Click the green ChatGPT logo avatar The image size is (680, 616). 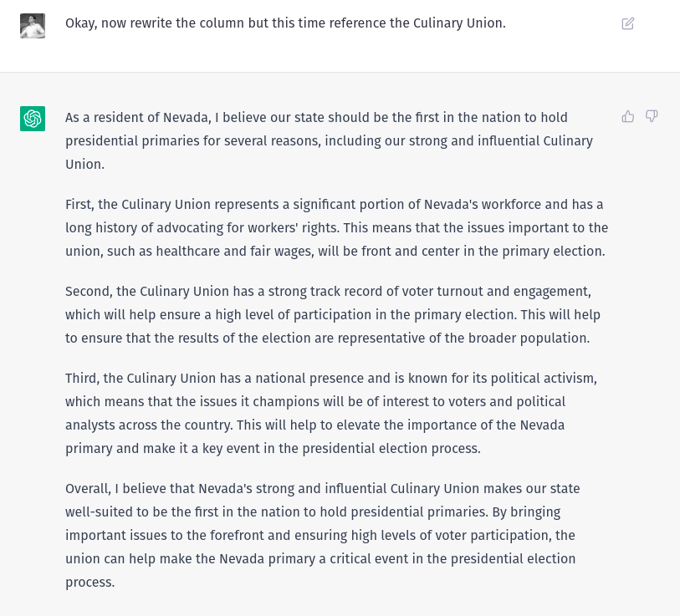click(x=33, y=119)
